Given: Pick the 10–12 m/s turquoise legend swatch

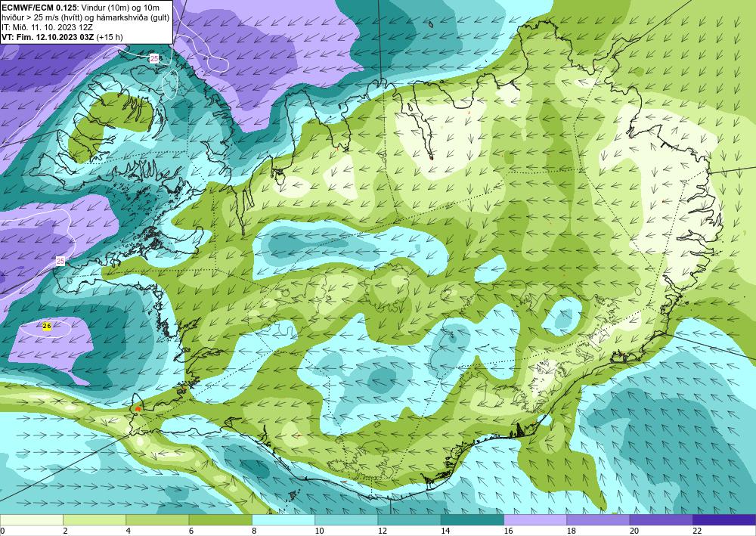Looking at the screenshot, I should [x=346, y=519].
